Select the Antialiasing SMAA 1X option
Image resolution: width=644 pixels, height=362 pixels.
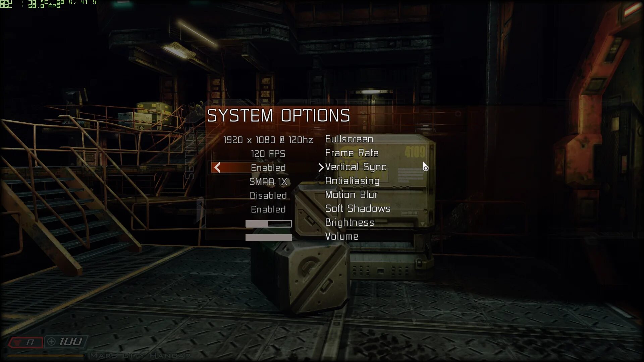point(268,181)
